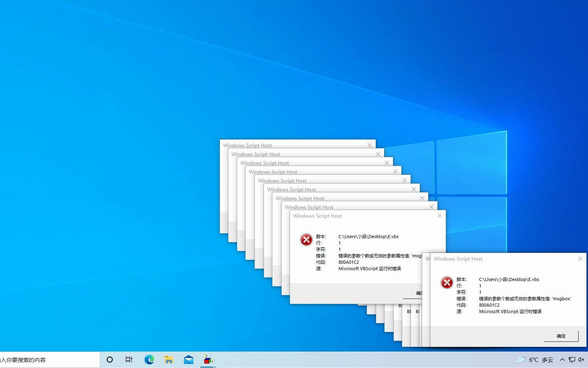Click error code 800A01C2 in the rightmost dialog
Screen dimensions: 588x368
click(489, 305)
